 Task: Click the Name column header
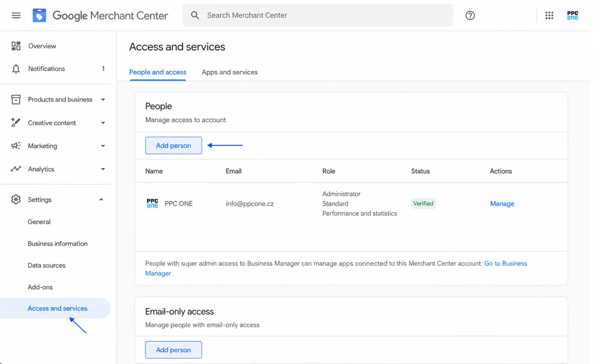tap(154, 171)
